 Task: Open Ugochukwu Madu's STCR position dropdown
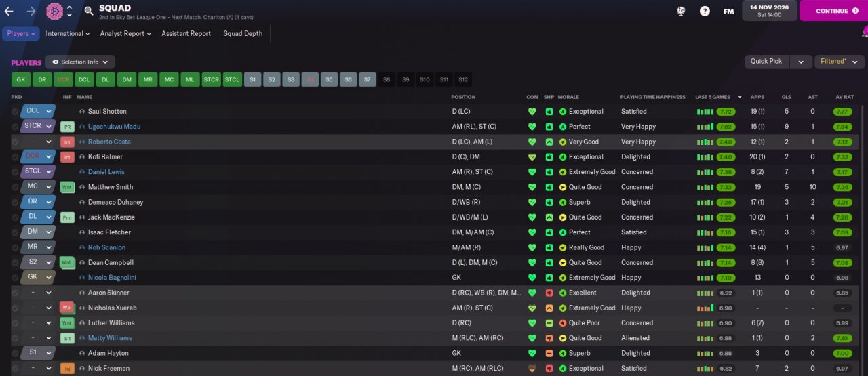pos(38,126)
